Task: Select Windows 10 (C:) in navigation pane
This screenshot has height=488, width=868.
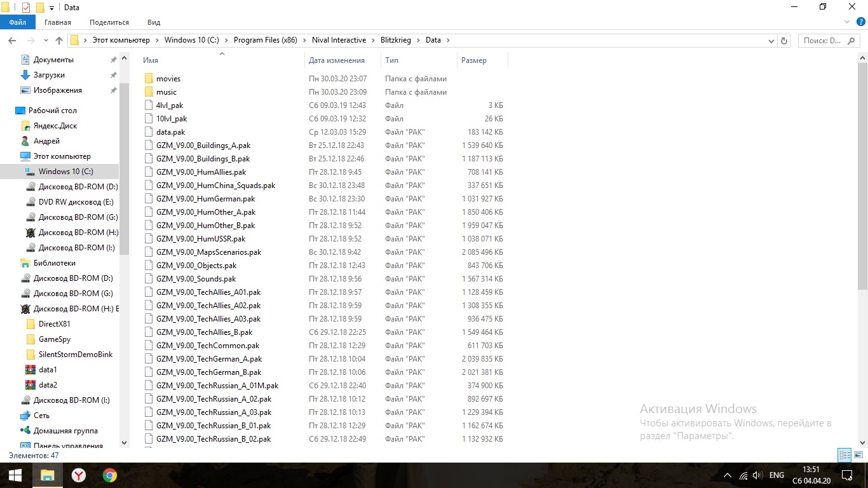Action: click(x=59, y=172)
